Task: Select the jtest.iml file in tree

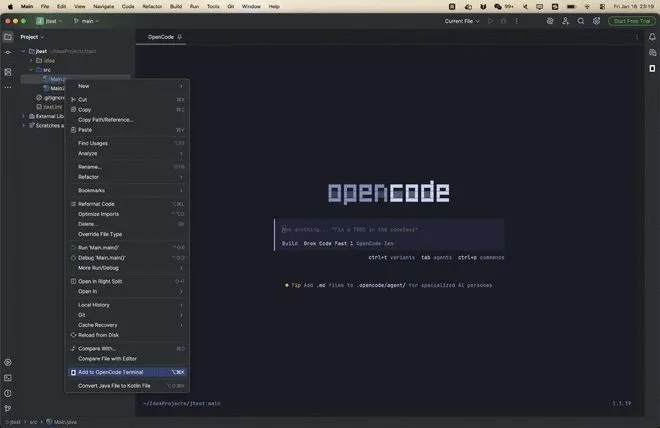Action: [x=49, y=107]
